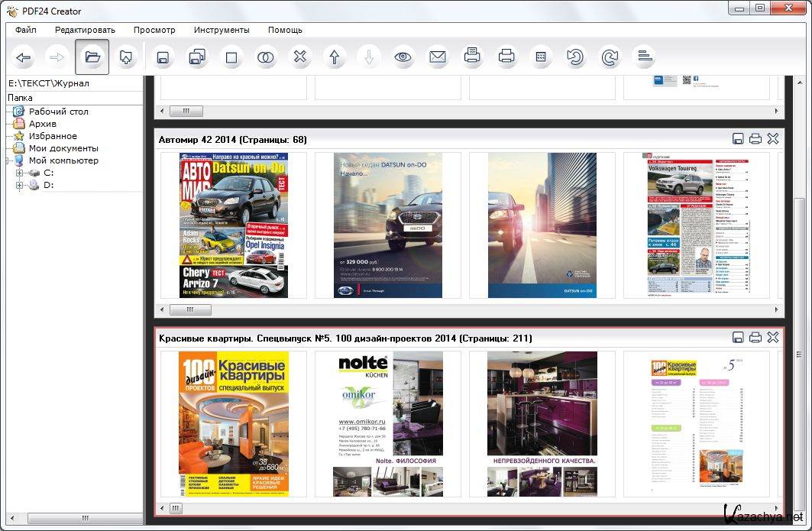812x531 pixels.
Task: Select Рабочий стол in folder tree
Action: tap(58, 112)
